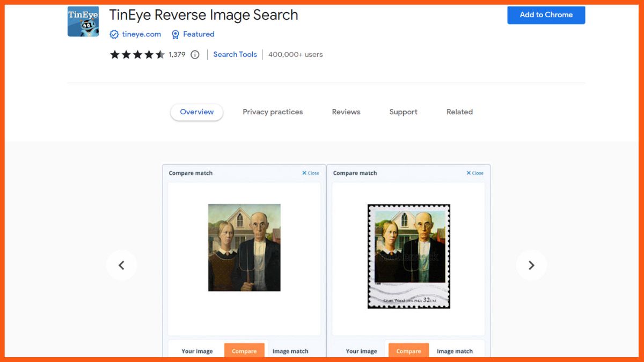Select Your image in right panel
This screenshot has width=644, height=362.
coord(361,351)
